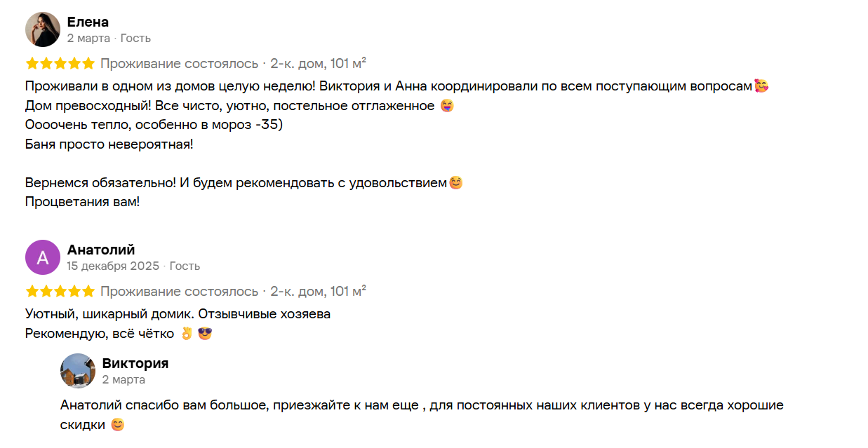The image size is (868, 448).
Task: Click Виктория's reply text to Анатолий
Action: click(x=422, y=415)
